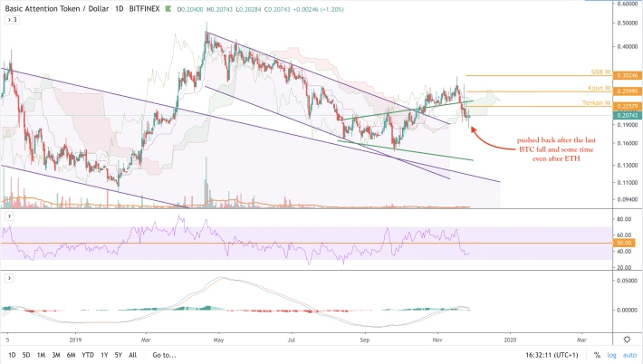Click the 0.30246 price tag
Image resolution: width=643 pixels, height=364 pixels.
tap(627, 75)
